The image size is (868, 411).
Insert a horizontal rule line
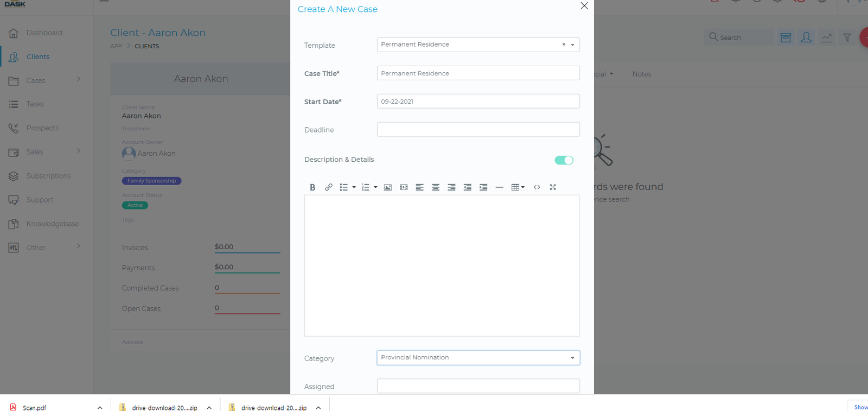pyautogui.click(x=499, y=187)
